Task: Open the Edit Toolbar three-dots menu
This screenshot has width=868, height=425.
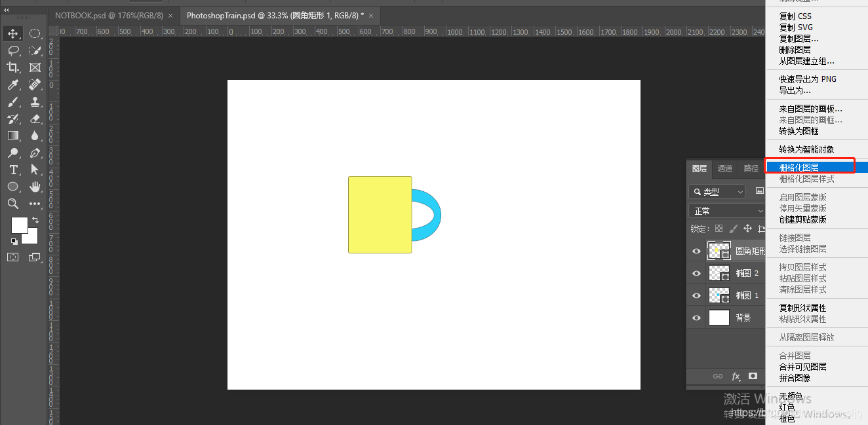Action: point(35,204)
